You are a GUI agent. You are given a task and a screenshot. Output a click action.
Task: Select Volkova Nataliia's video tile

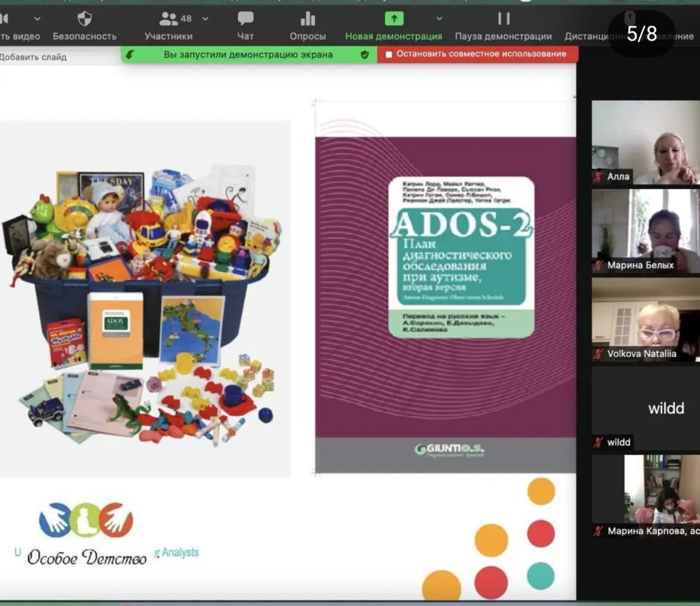click(646, 320)
